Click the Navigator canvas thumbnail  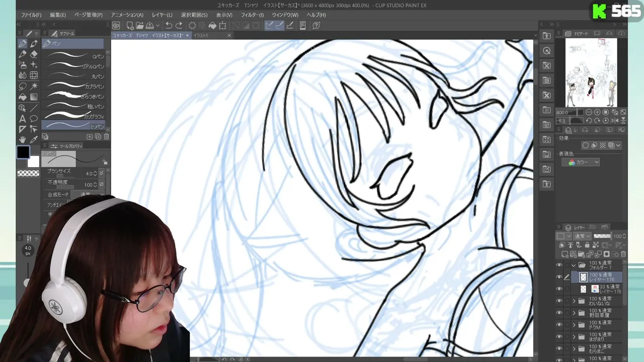591,73
